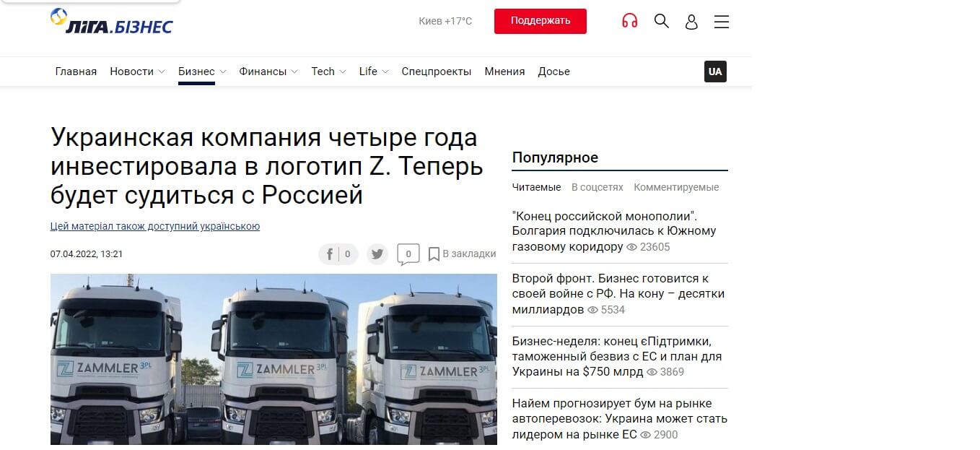The width and height of the screenshot is (980, 450).
Task: Open the Ukrainian version article link
Action: pyautogui.click(x=155, y=226)
